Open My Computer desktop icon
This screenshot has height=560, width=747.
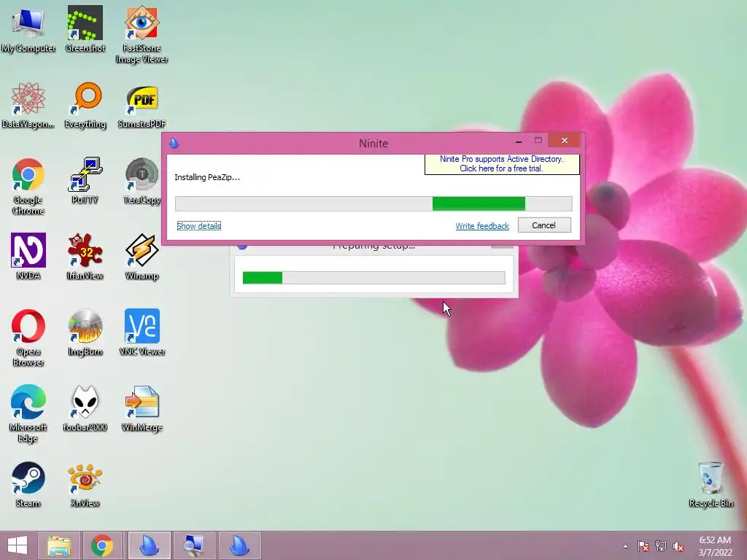point(28,29)
